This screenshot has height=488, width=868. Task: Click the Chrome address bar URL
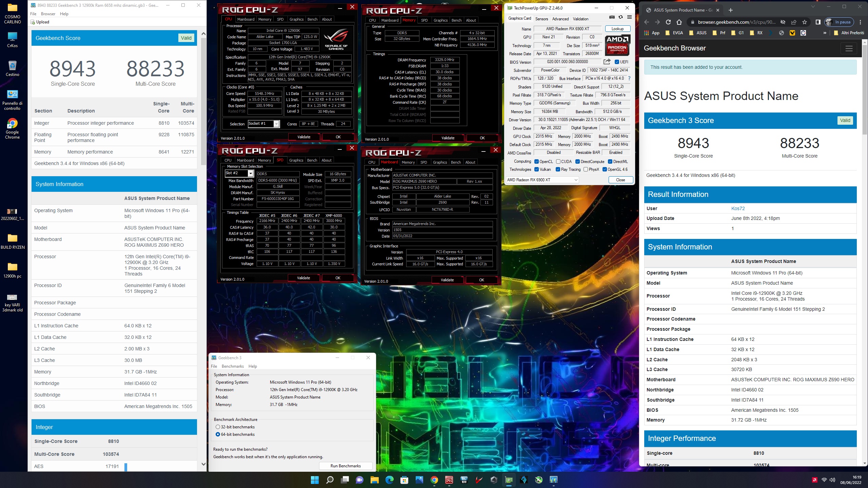pyautogui.click(x=736, y=22)
